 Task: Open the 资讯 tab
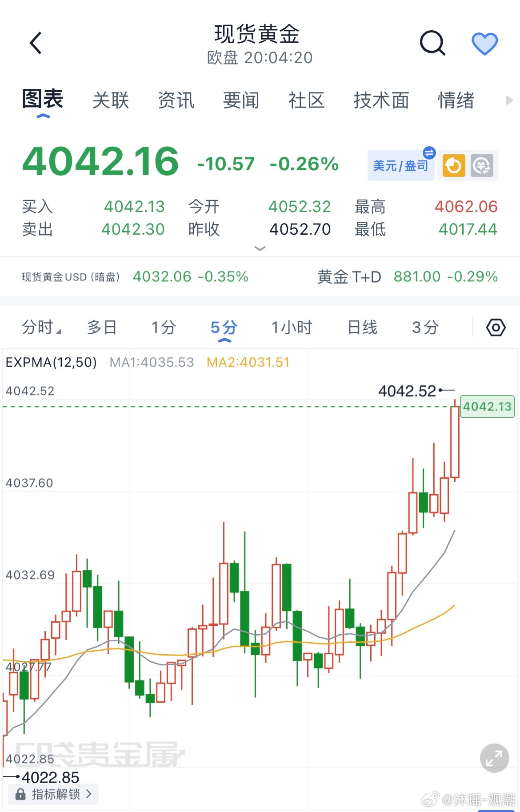[176, 100]
